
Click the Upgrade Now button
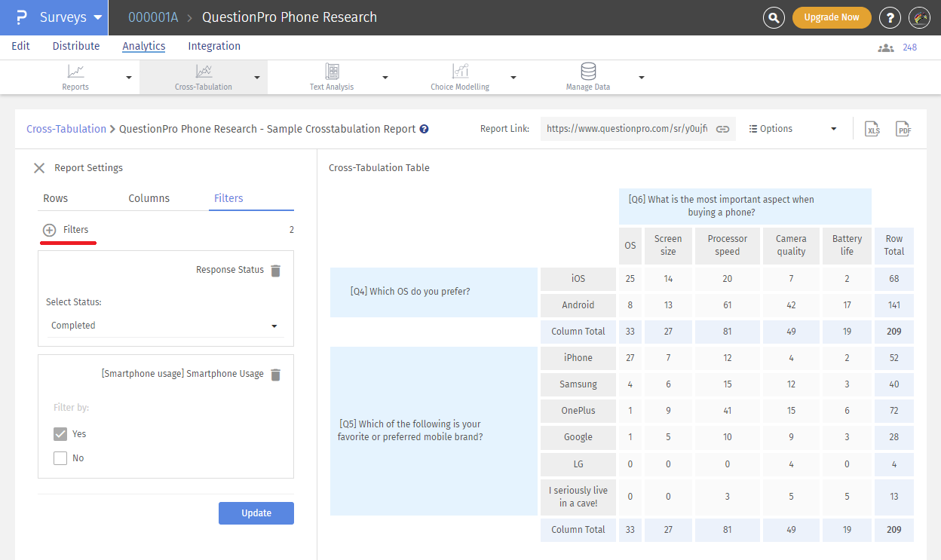pos(832,17)
